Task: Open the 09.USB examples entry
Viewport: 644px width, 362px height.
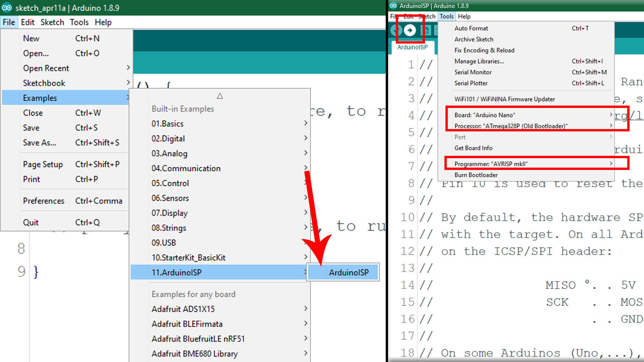Action: click(x=220, y=243)
